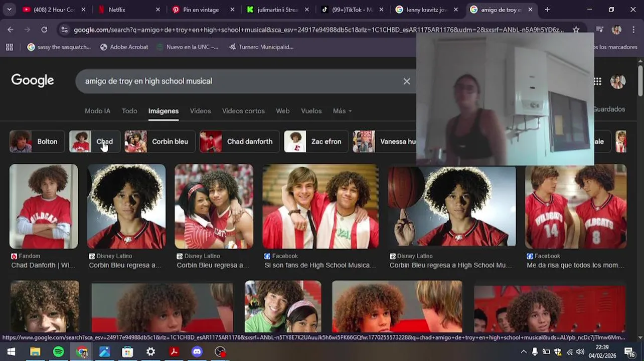Switch to the Netflix tab
644x361 pixels.
click(130, 10)
